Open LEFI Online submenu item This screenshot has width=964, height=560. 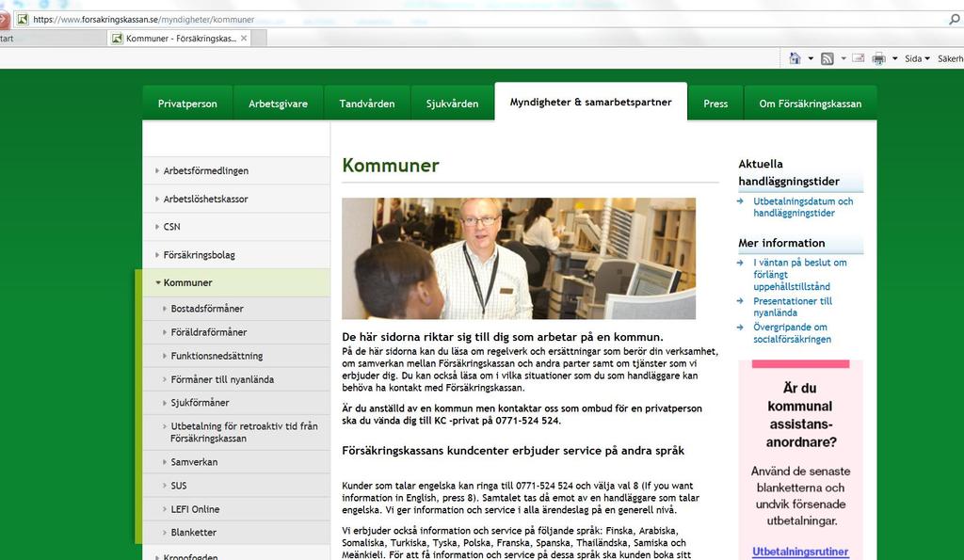236,509
